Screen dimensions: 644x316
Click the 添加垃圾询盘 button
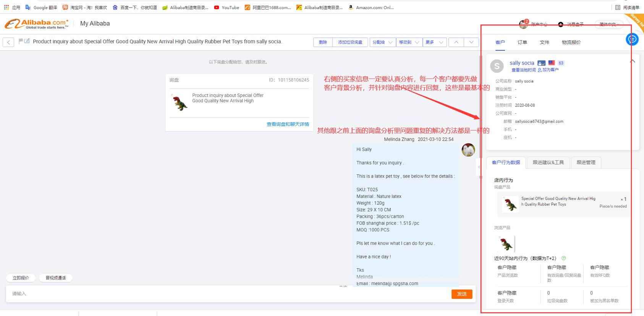[350, 42]
